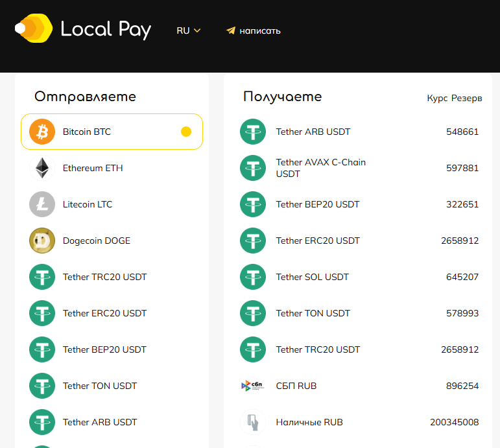
Task: Sort by the Курс column header
Action: coord(437,99)
